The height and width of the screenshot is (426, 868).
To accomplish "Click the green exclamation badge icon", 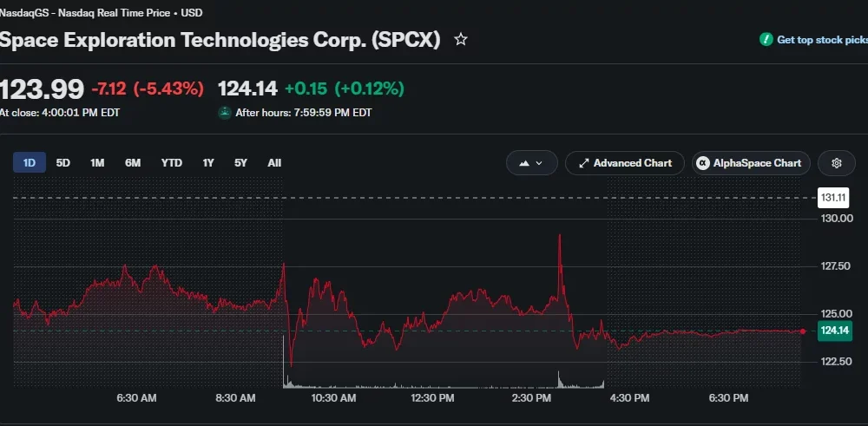I will (x=766, y=39).
